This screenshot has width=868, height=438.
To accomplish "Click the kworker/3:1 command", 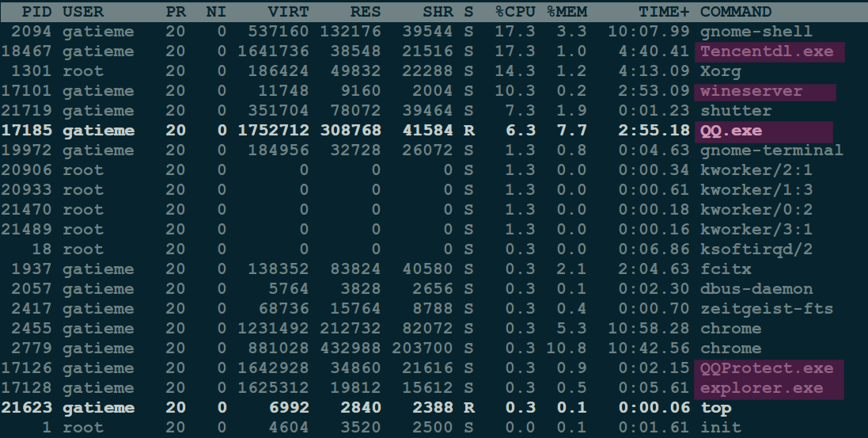I will [x=756, y=230].
